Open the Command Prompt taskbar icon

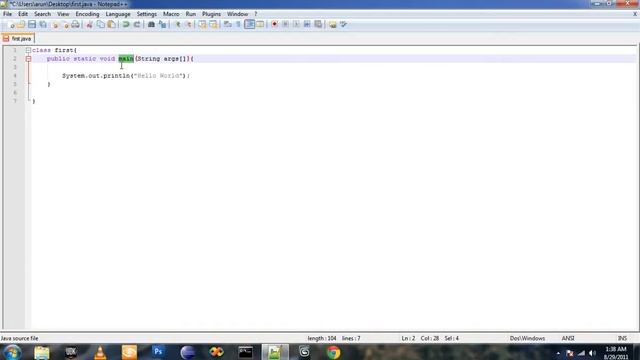pos(246,353)
